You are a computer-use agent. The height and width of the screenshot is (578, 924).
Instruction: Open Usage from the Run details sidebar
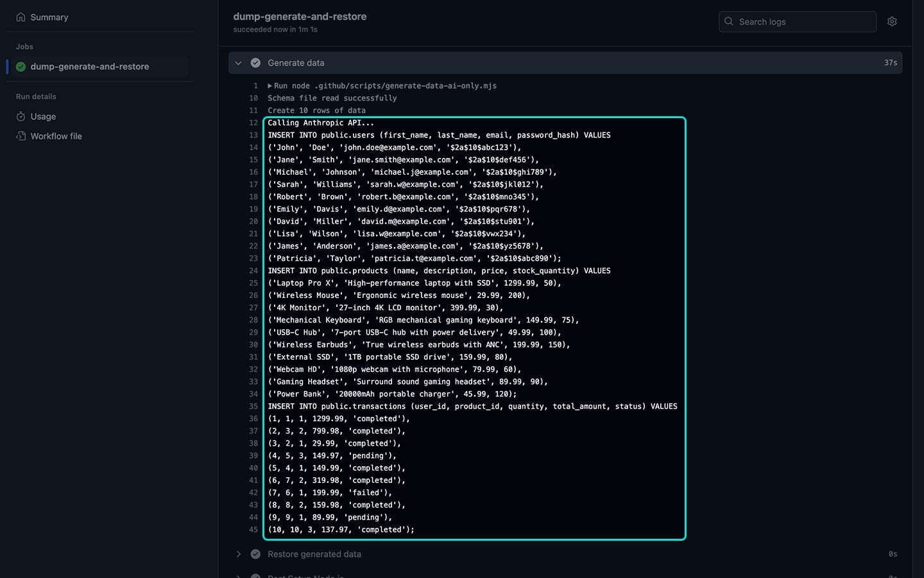[43, 116]
